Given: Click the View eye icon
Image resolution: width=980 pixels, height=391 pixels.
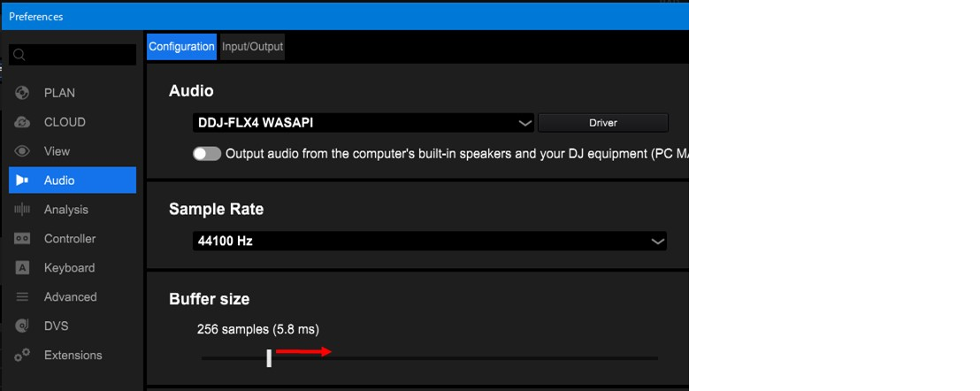Looking at the screenshot, I should (x=23, y=151).
